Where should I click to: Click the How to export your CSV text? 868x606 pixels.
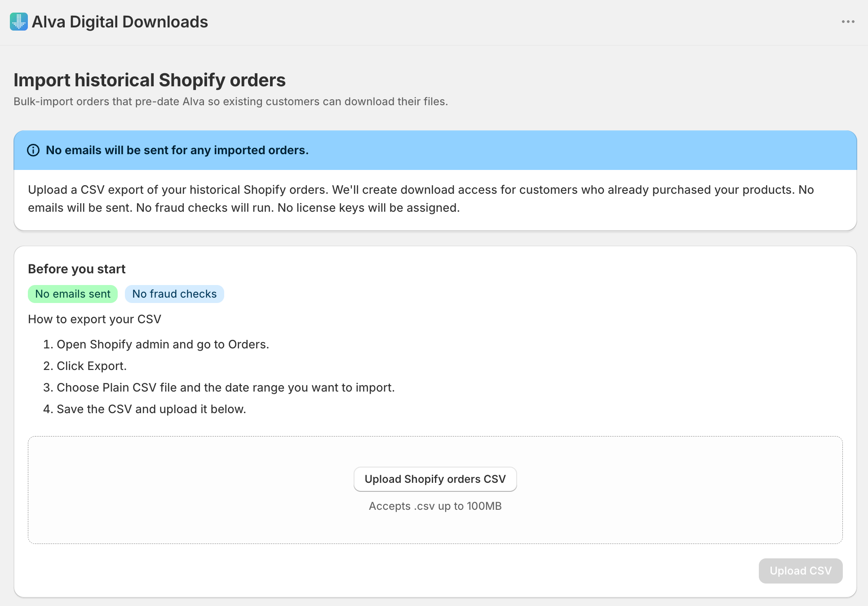coord(94,319)
